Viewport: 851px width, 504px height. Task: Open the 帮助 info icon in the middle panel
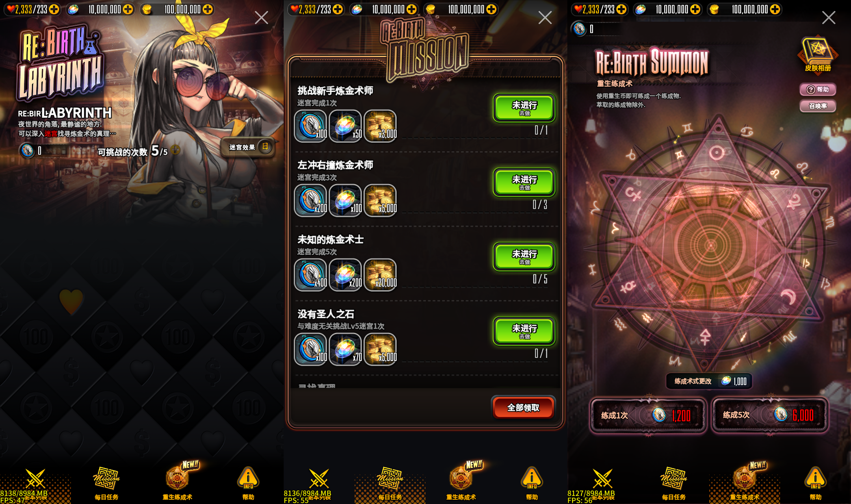pos(532,483)
